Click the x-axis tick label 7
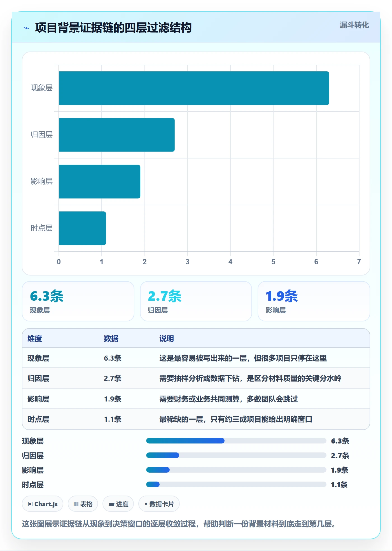 [x=359, y=262]
